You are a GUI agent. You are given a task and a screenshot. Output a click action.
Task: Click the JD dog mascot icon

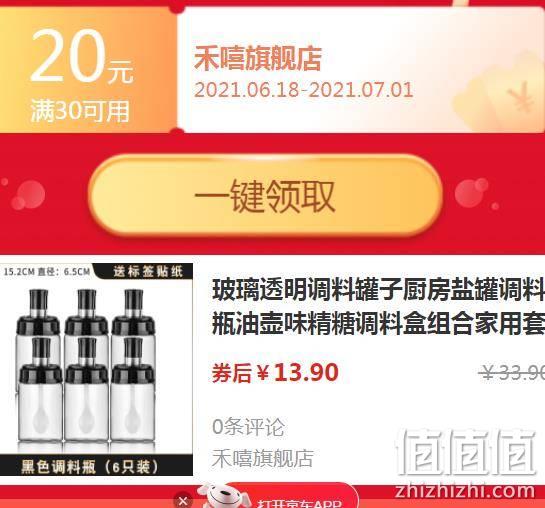(x=224, y=497)
